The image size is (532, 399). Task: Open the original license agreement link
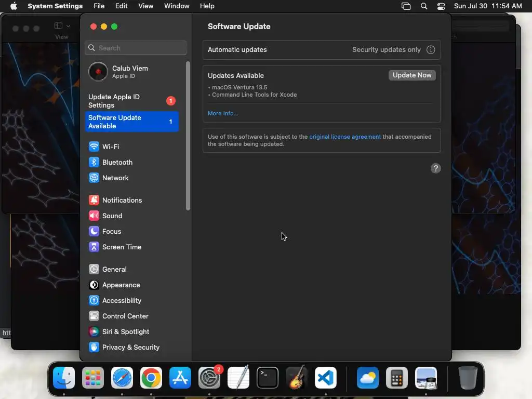click(345, 137)
